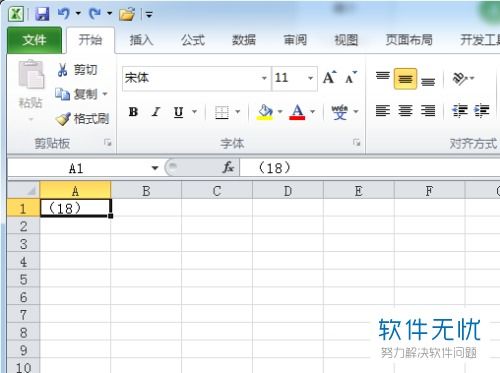Click the text orientation icon
The height and width of the screenshot is (373, 500).
(x=460, y=79)
